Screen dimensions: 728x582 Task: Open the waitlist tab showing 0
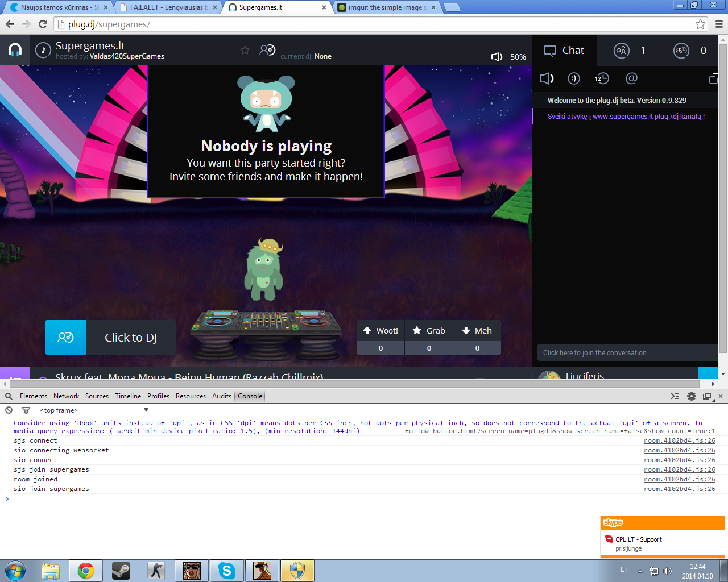tap(690, 51)
